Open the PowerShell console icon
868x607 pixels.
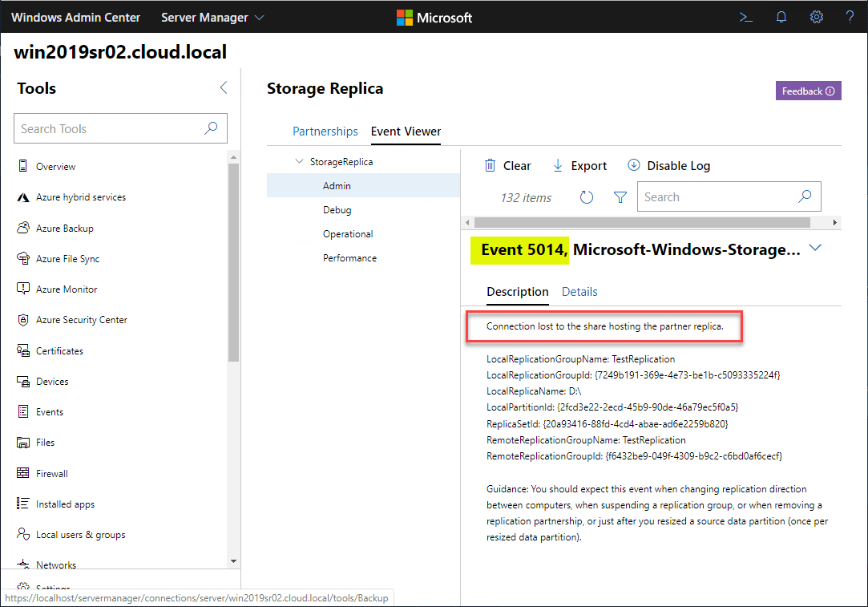coord(746,17)
